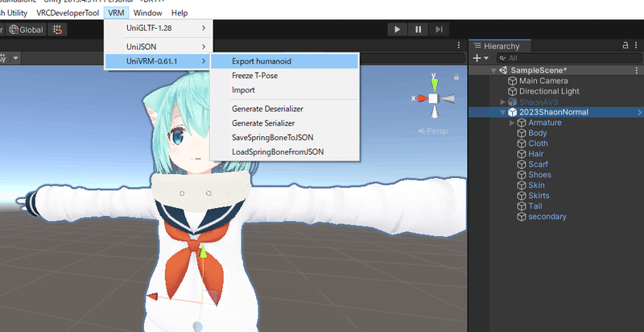Open Scene view three-dot options menu
This screenshot has height=332, width=644.
pyautogui.click(x=459, y=46)
